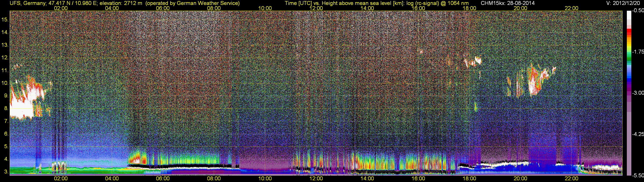
Task: Click the station title 'UFS, Germany; 47.417 N / 10.980 E'
Action: click(x=53, y=3)
